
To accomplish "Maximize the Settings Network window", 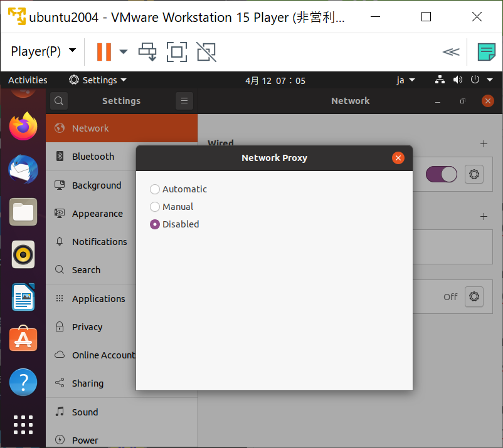I will (x=463, y=102).
